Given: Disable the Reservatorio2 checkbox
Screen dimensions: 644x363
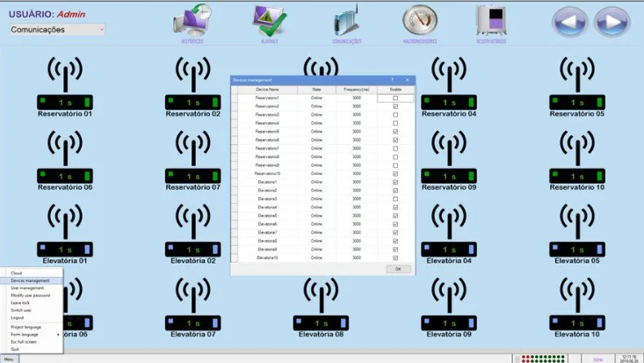Looking at the screenshot, I should [x=395, y=106].
